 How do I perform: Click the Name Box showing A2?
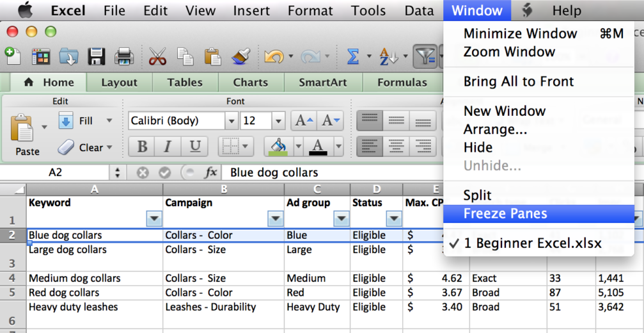(x=55, y=173)
